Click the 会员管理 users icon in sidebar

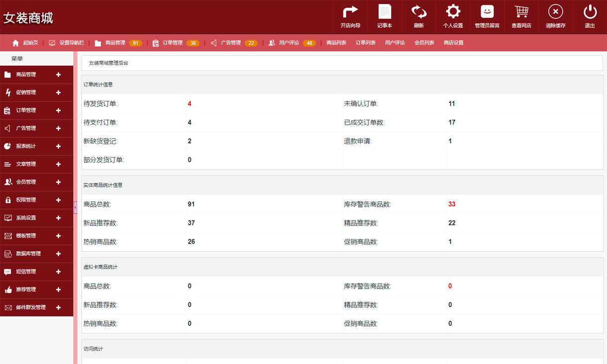click(7, 182)
